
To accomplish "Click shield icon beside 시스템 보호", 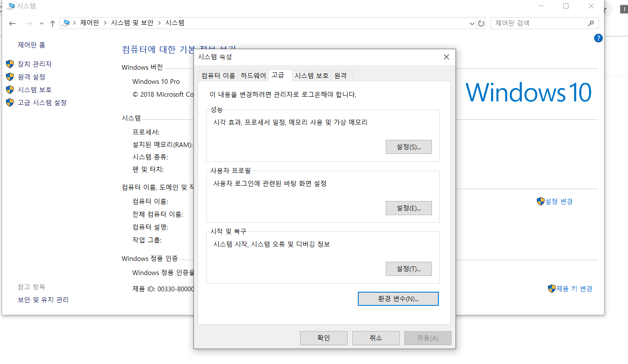I will click(x=10, y=90).
